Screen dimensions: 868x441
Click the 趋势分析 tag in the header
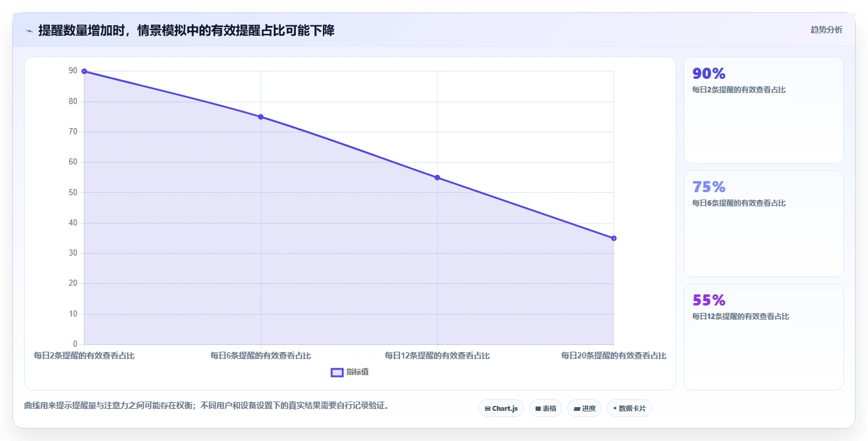(826, 30)
